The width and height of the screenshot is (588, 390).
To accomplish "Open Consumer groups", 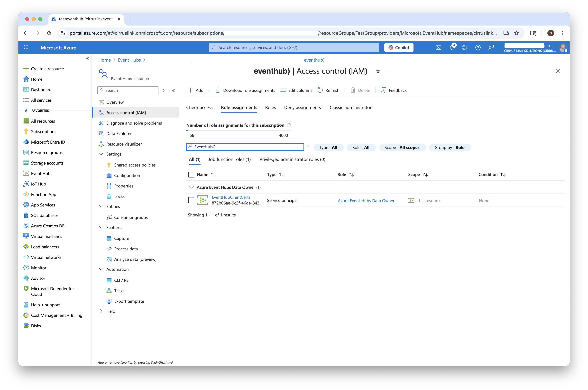I will [130, 217].
